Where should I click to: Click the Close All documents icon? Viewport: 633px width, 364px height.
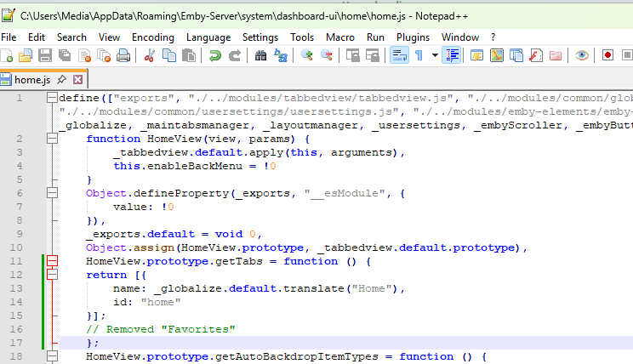pos(104,55)
